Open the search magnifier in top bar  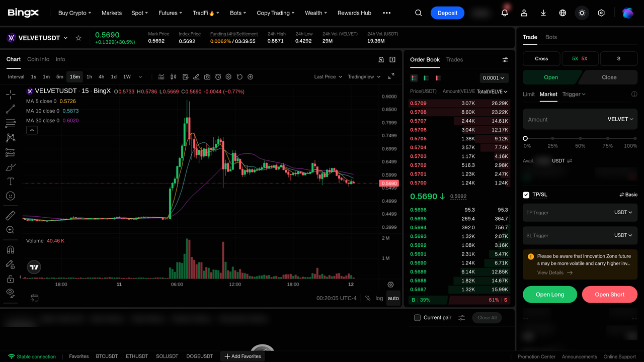[419, 13]
